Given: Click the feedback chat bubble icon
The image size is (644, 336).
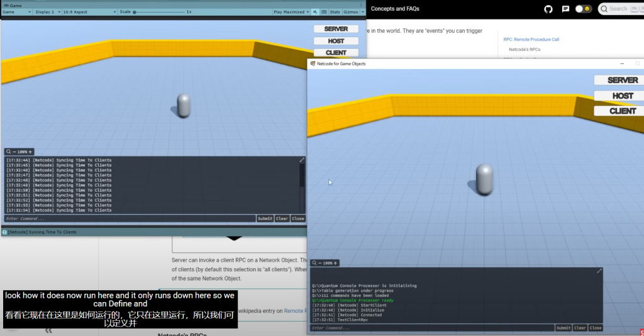Looking at the screenshot, I should [565, 9].
